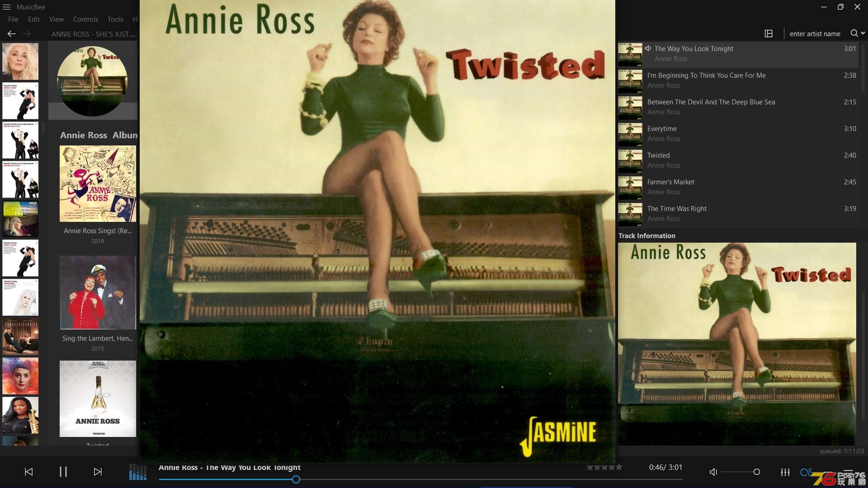Select the saxophone woman artist thumbnail
This screenshot has width=868, height=488.
click(x=20, y=415)
